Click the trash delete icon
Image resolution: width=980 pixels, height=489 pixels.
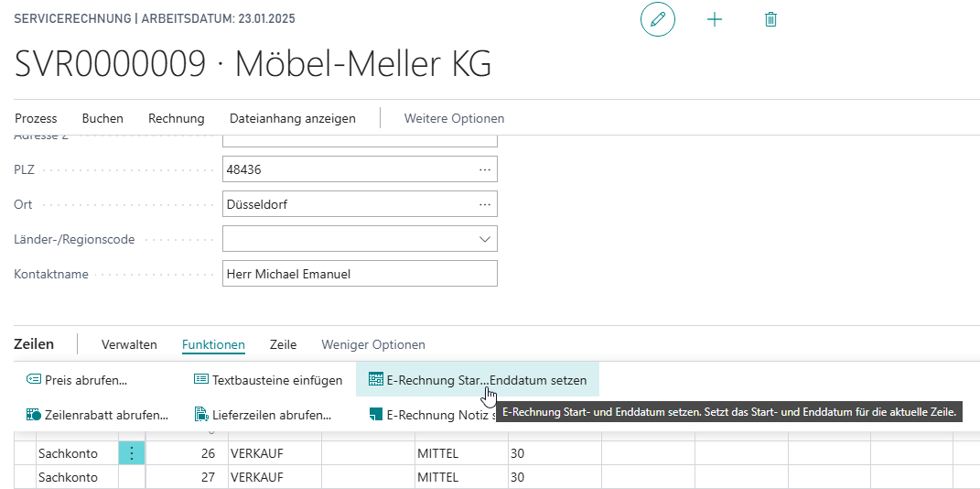point(770,19)
